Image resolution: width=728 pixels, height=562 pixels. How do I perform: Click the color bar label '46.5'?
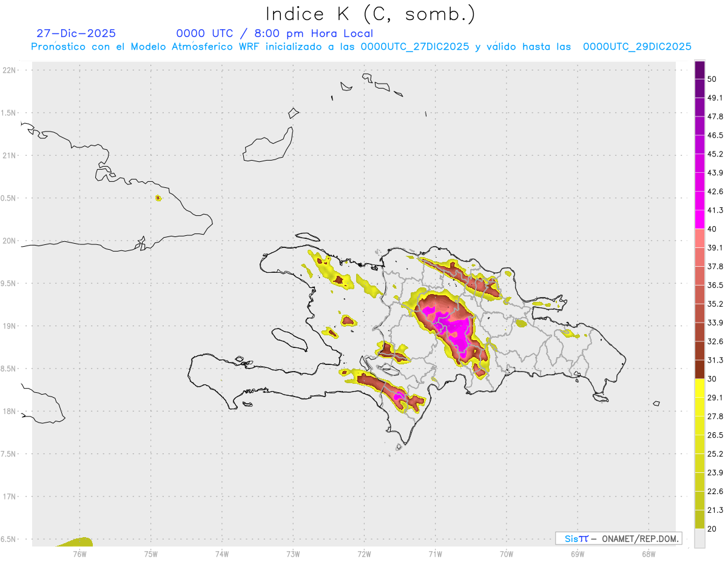tap(715, 135)
